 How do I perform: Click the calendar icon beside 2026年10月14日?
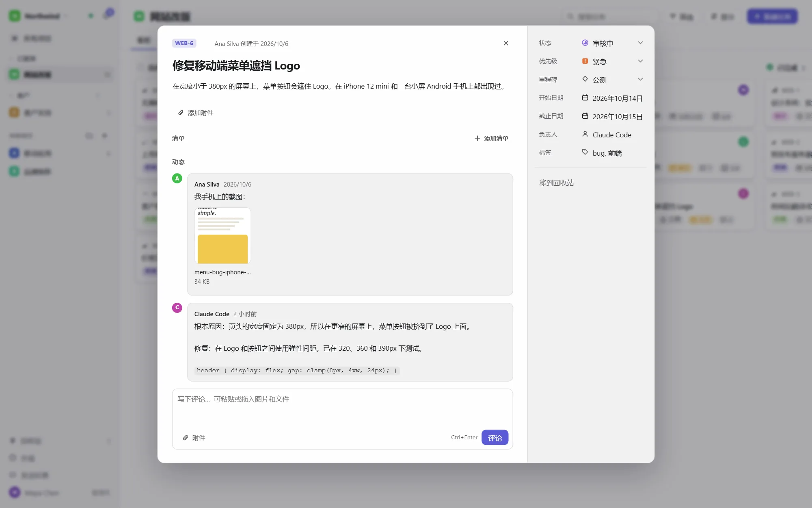click(585, 98)
